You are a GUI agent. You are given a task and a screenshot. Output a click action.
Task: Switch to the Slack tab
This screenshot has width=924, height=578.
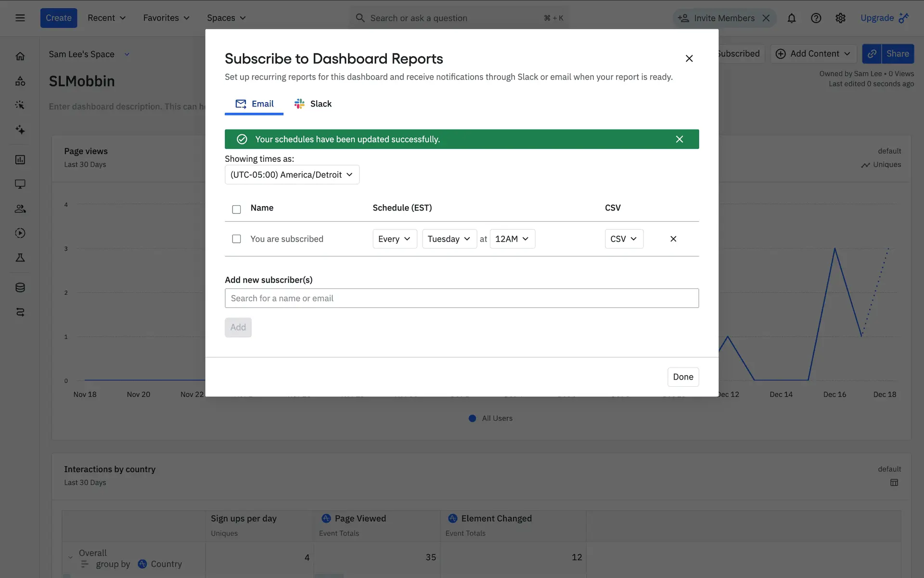313,104
